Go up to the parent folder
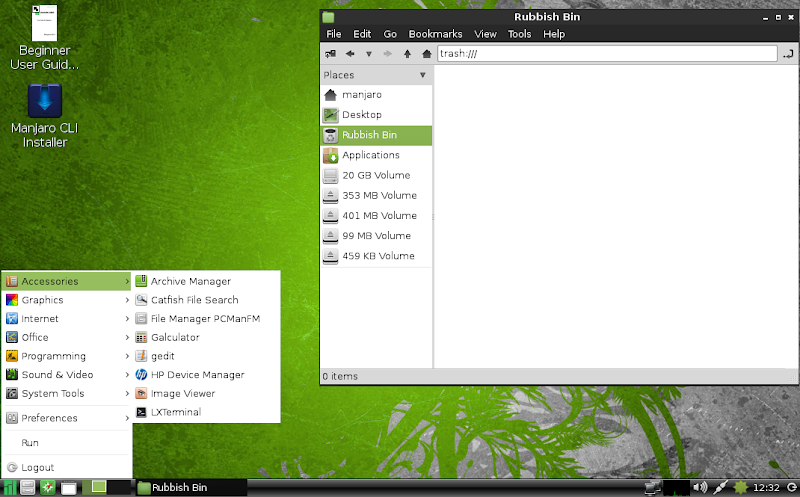 (x=407, y=54)
